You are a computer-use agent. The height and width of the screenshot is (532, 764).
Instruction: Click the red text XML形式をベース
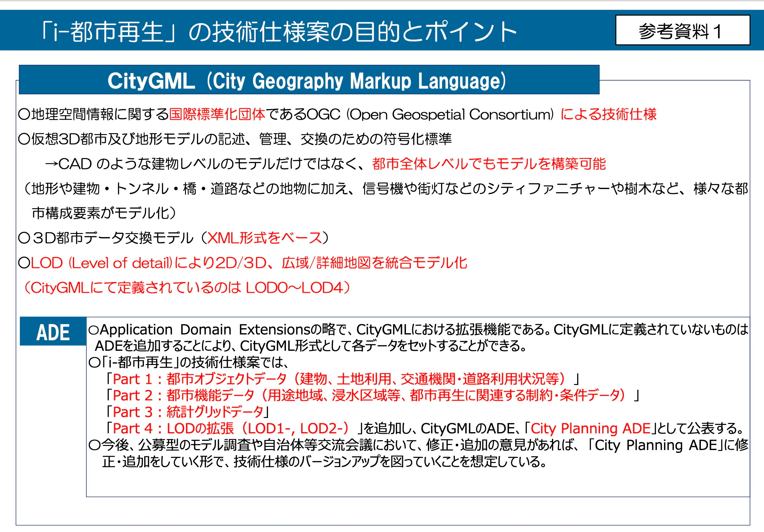point(265,238)
